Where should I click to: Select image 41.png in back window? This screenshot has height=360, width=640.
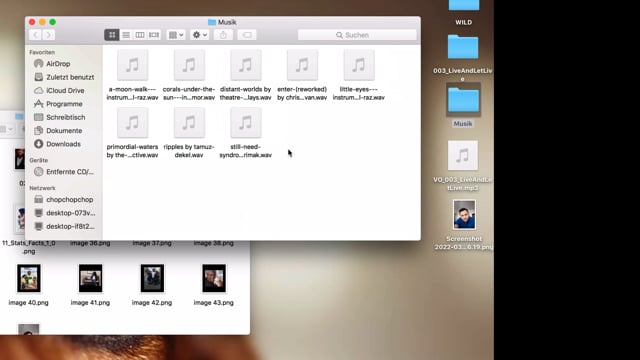(90, 278)
